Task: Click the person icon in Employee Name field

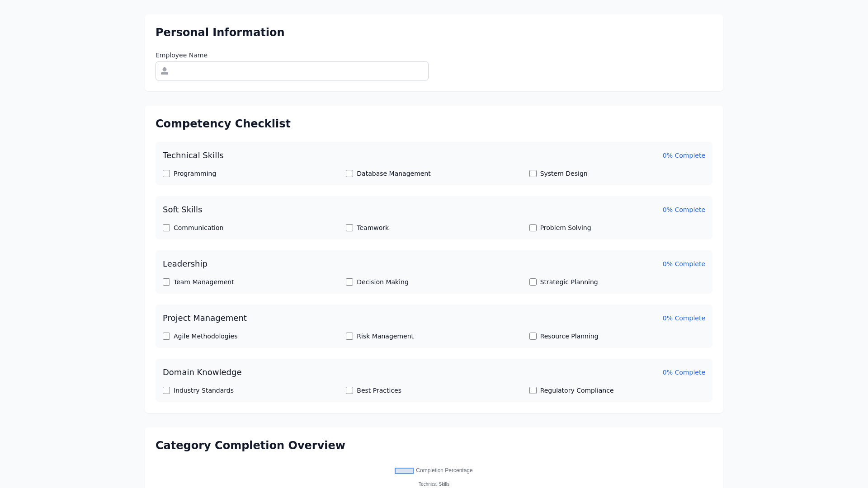Action: click(x=165, y=71)
